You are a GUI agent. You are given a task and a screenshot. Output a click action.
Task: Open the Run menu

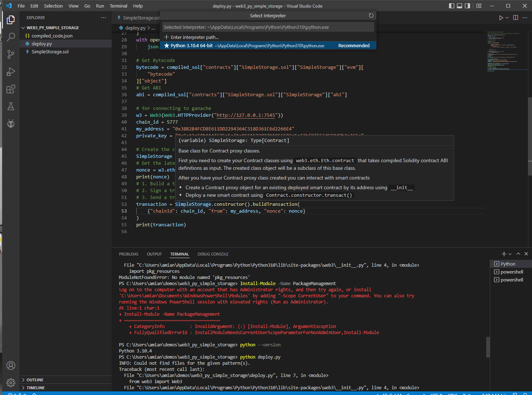click(100, 6)
